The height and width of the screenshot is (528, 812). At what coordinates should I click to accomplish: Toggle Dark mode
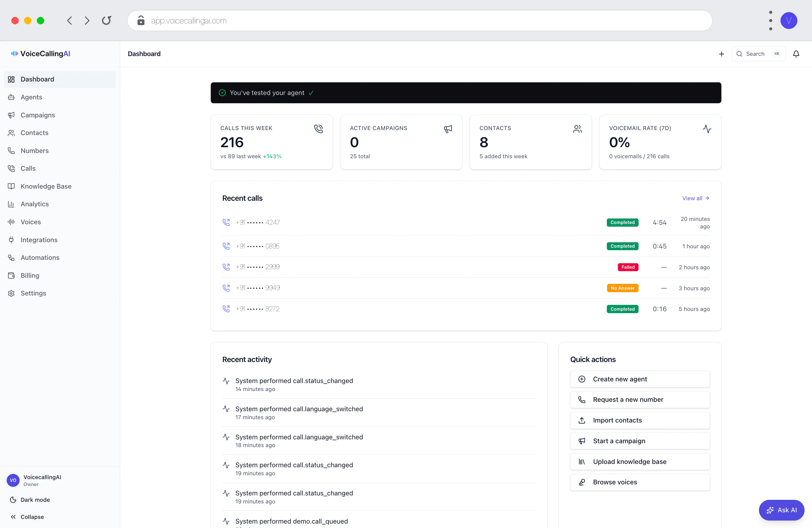coord(30,500)
